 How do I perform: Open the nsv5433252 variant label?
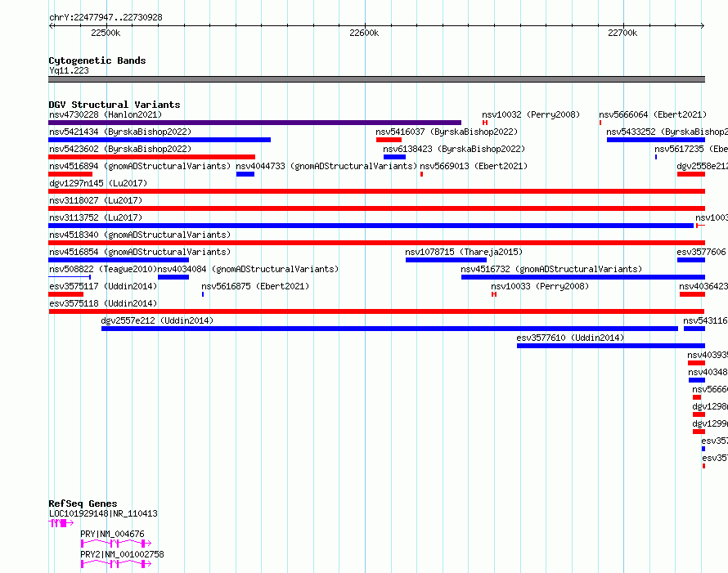[x=667, y=132]
